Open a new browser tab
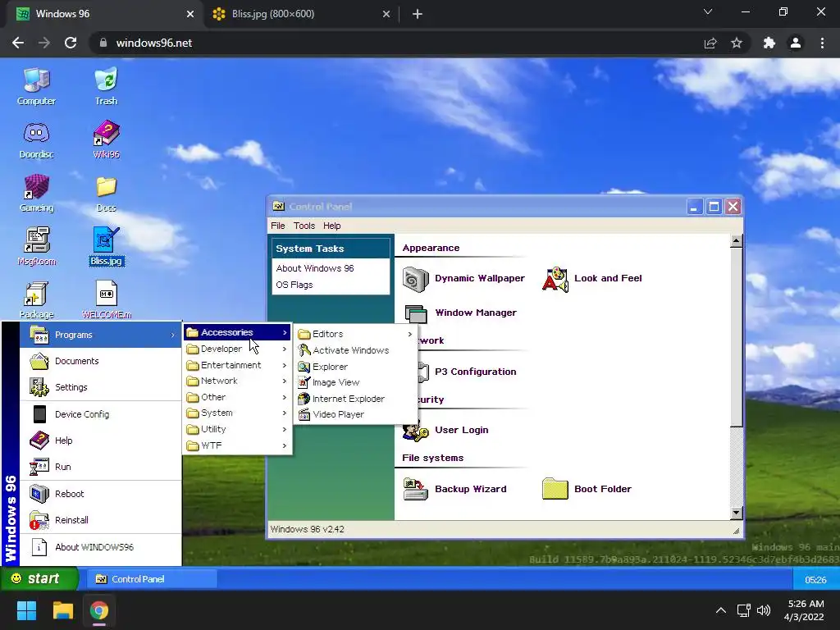This screenshot has height=630, width=840. pos(418,14)
